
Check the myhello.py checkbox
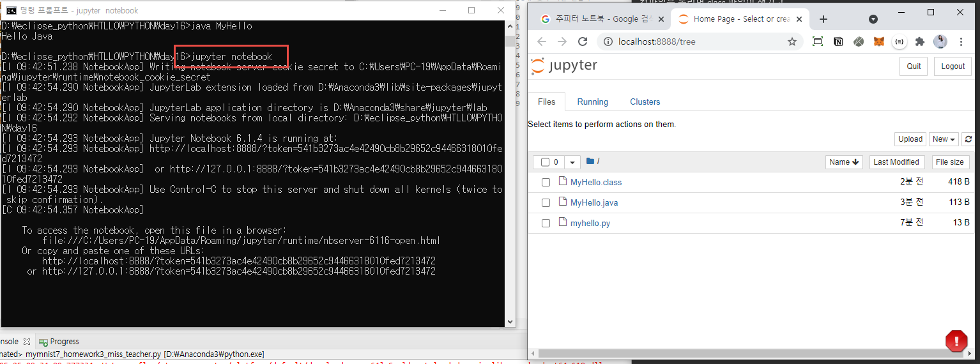(546, 224)
